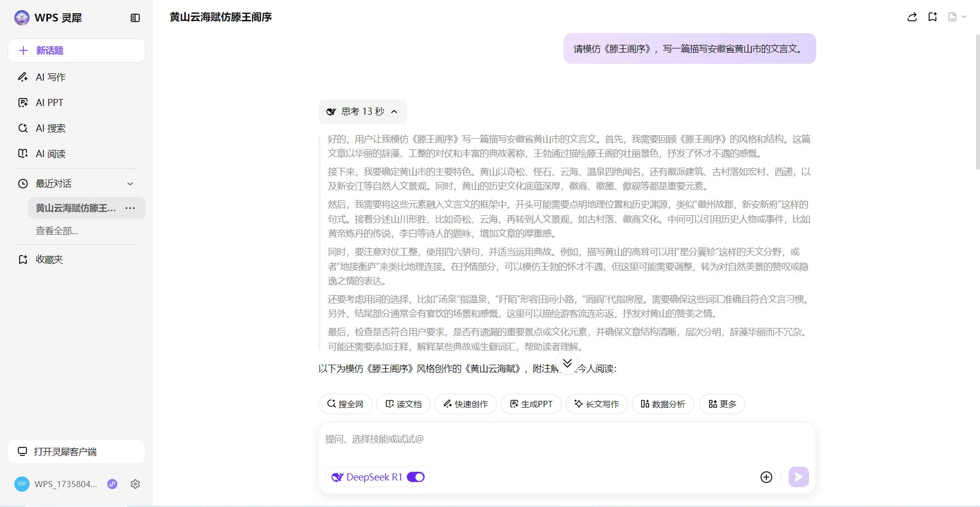Click 查看全部 to view all conversations
The image size is (980, 507).
click(x=57, y=231)
